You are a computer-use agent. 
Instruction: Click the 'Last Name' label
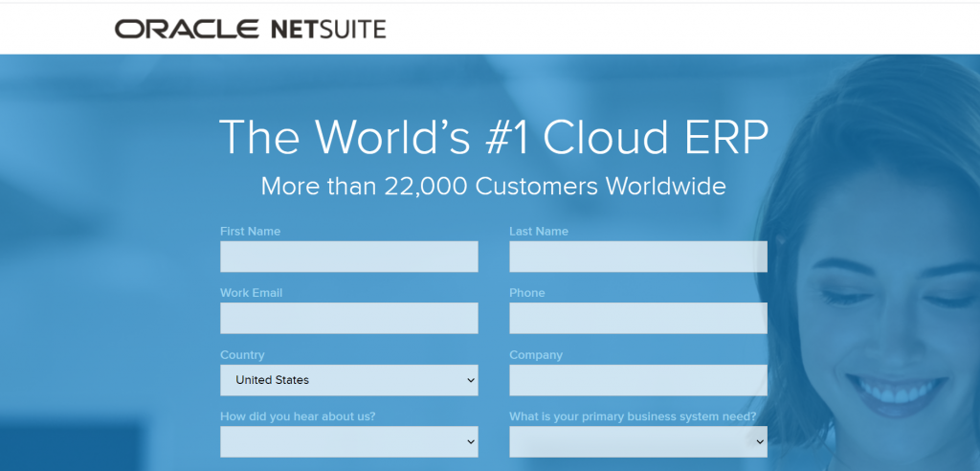tap(539, 232)
